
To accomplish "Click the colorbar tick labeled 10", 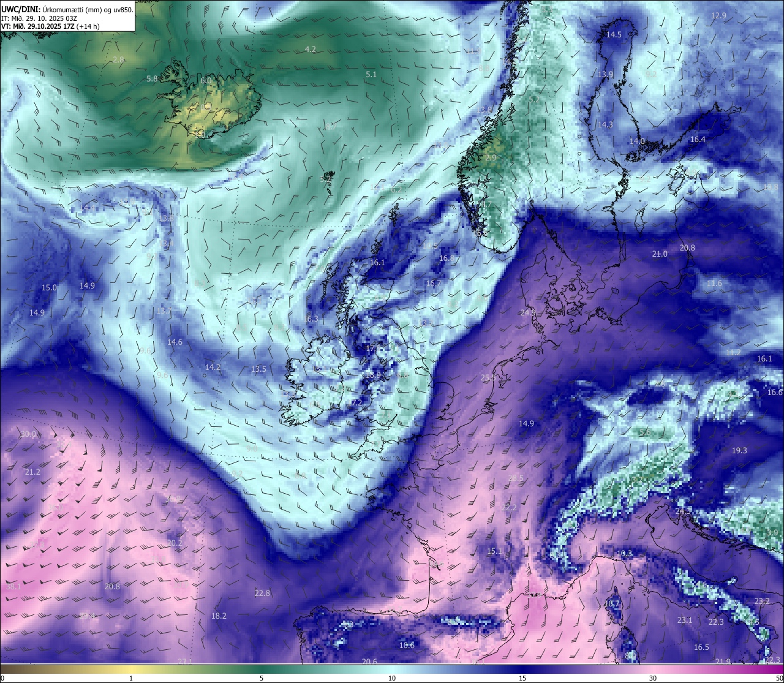I will [392, 678].
